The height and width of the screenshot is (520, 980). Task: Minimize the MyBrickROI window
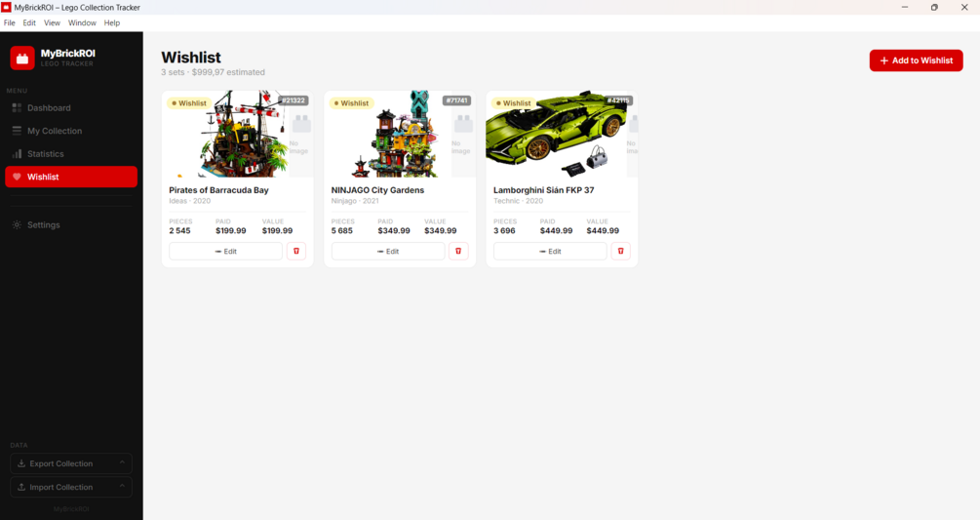904,7
